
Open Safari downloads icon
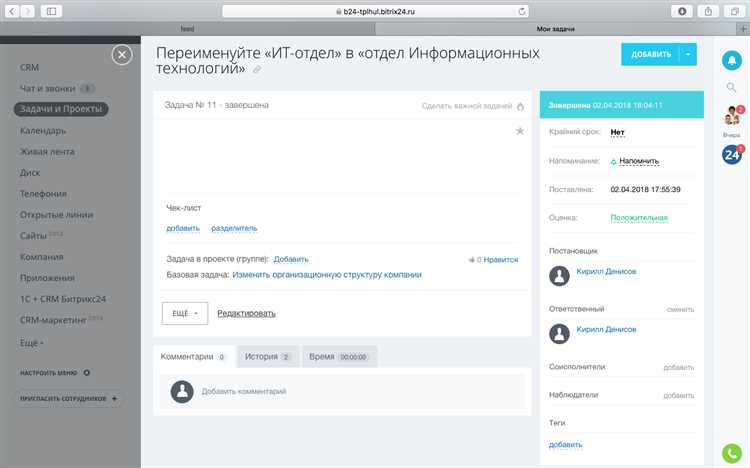(x=682, y=11)
